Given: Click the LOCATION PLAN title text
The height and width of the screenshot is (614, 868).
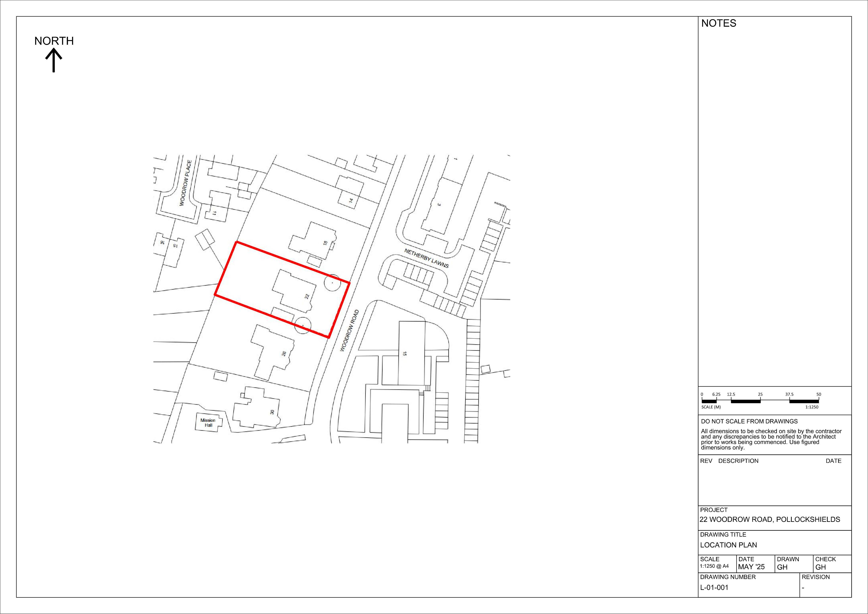Looking at the screenshot, I should pyautogui.click(x=729, y=545).
